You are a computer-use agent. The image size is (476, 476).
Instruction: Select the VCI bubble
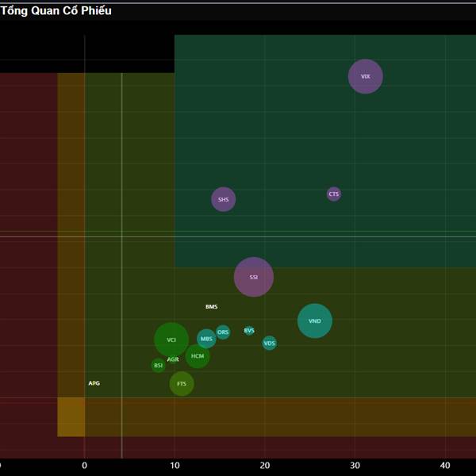coord(171,340)
